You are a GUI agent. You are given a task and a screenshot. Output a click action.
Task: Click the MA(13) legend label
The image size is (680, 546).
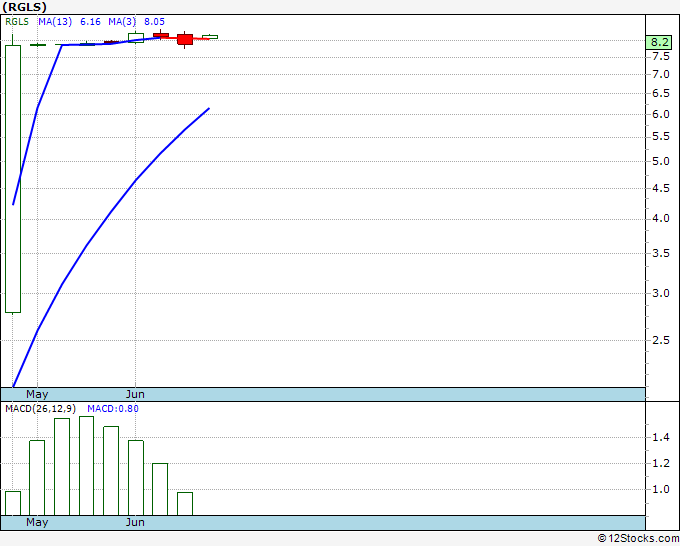tap(55, 22)
